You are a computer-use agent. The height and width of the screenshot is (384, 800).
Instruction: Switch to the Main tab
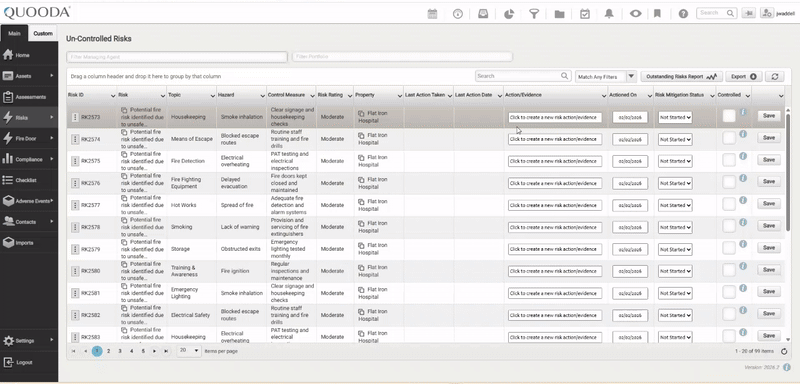(x=14, y=34)
